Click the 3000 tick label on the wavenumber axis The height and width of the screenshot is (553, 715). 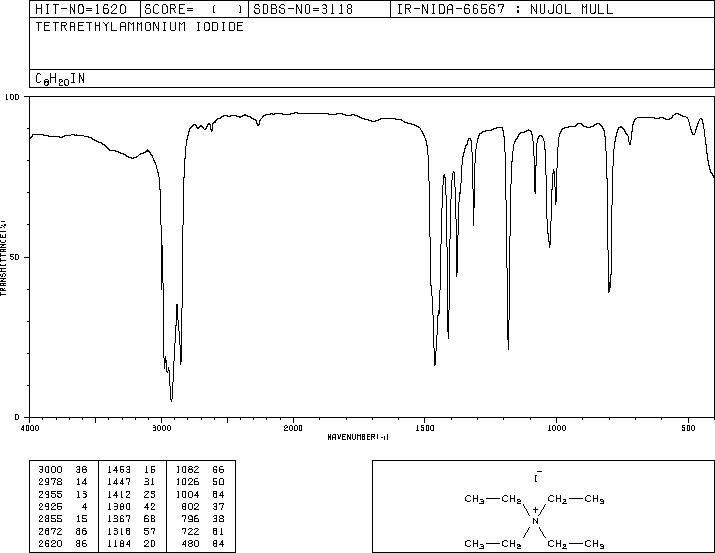[x=161, y=428]
